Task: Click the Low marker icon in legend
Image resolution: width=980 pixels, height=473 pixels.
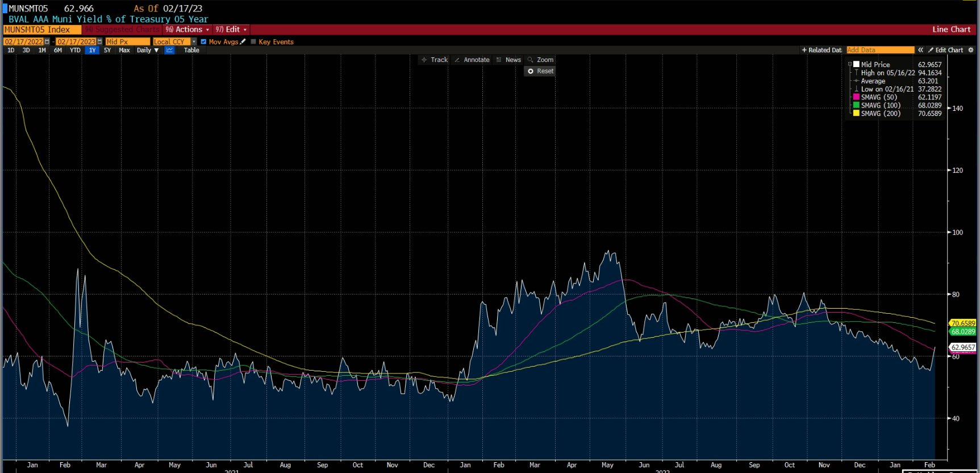Action: click(x=856, y=89)
